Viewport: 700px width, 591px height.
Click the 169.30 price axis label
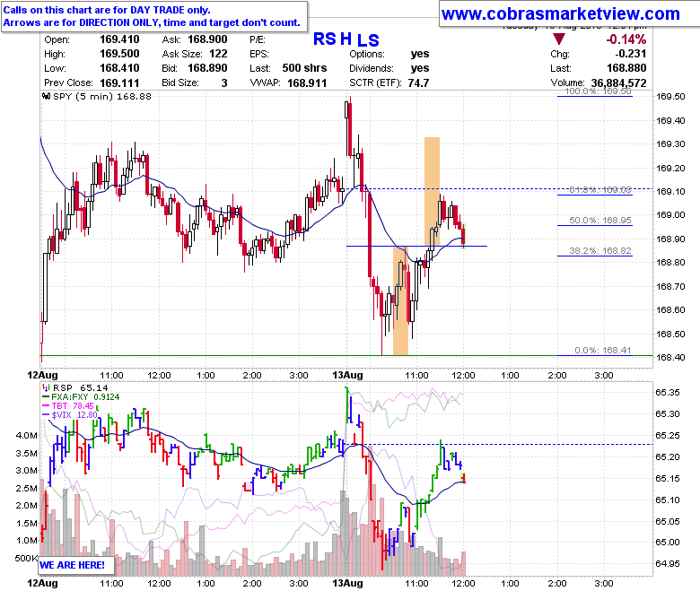[x=670, y=144]
